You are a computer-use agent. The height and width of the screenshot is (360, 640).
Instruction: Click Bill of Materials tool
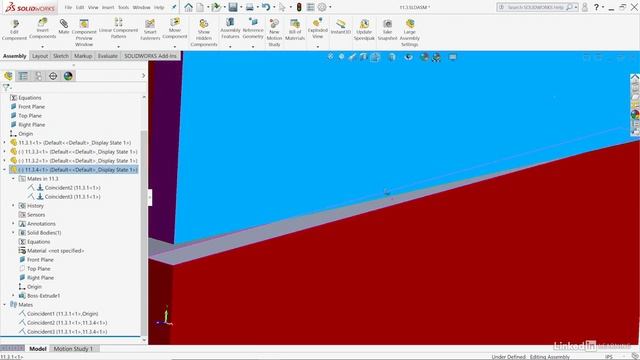pos(295,29)
